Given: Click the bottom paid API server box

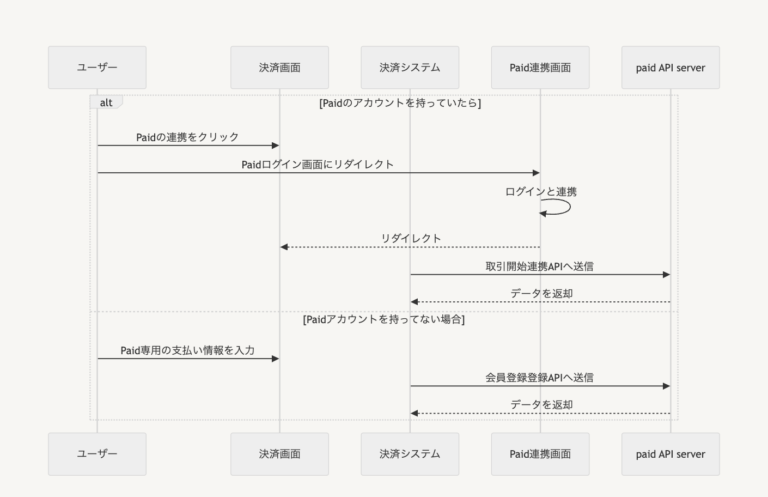Looking at the screenshot, I should (x=670, y=454).
